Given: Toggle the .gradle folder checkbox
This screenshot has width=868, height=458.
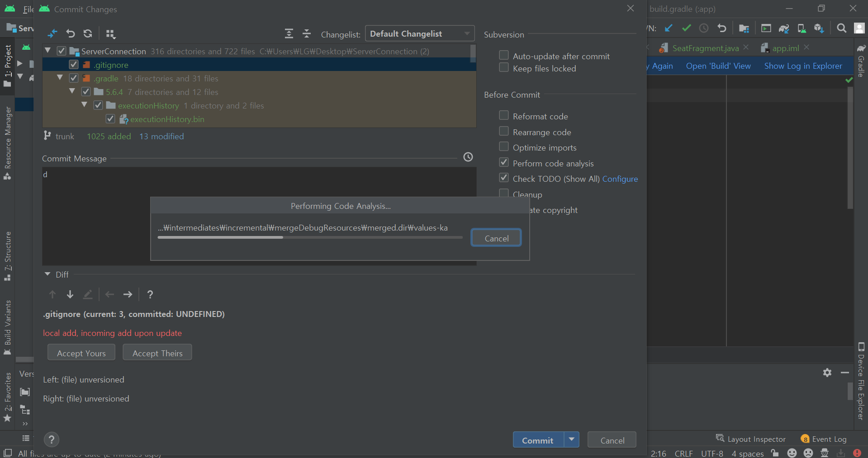Looking at the screenshot, I should point(74,78).
